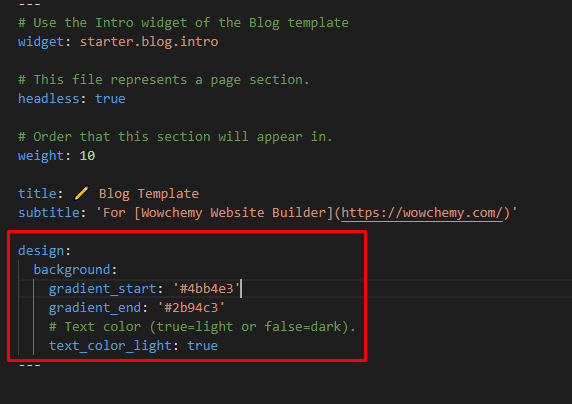Click the wowchemy.com hyperlink in subtitle
The image size is (572, 404).
(x=422, y=212)
